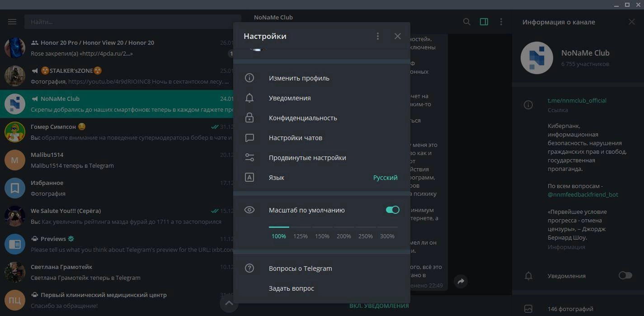This screenshot has height=316, width=644.
Task: Set interface scale to 150%
Action: click(322, 236)
